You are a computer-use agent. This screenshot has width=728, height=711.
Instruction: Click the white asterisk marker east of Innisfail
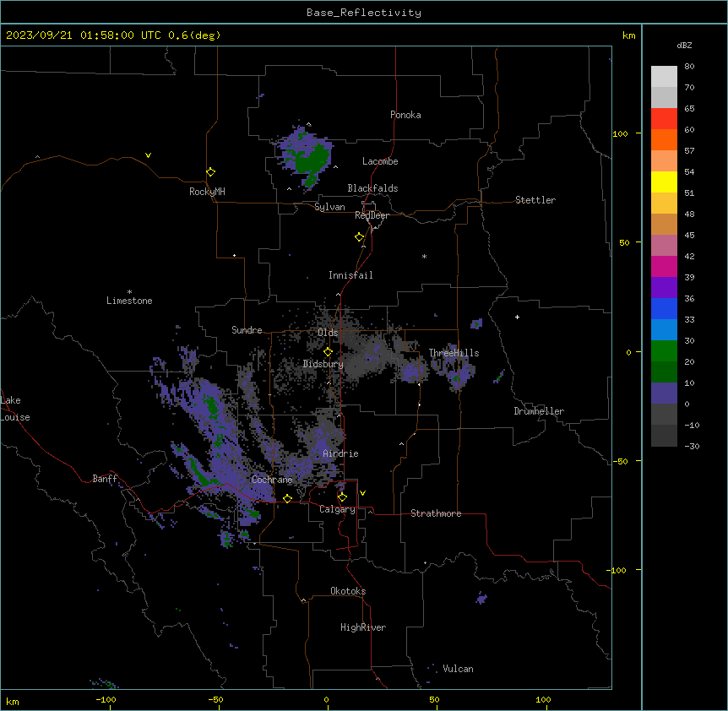pyautogui.click(x=424, y=256)
